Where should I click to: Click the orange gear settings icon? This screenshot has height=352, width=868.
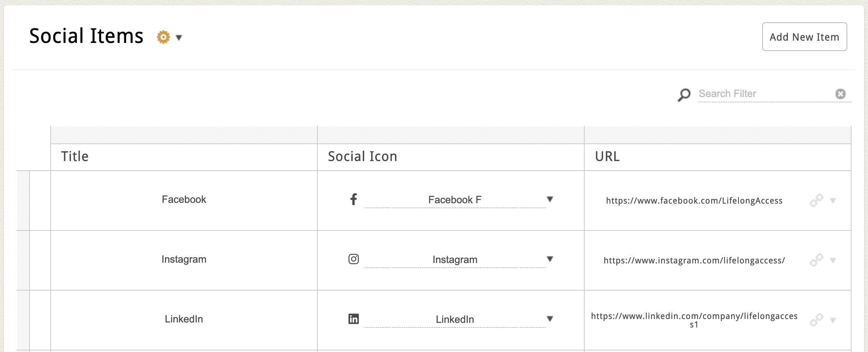click(x=163, y=37)
